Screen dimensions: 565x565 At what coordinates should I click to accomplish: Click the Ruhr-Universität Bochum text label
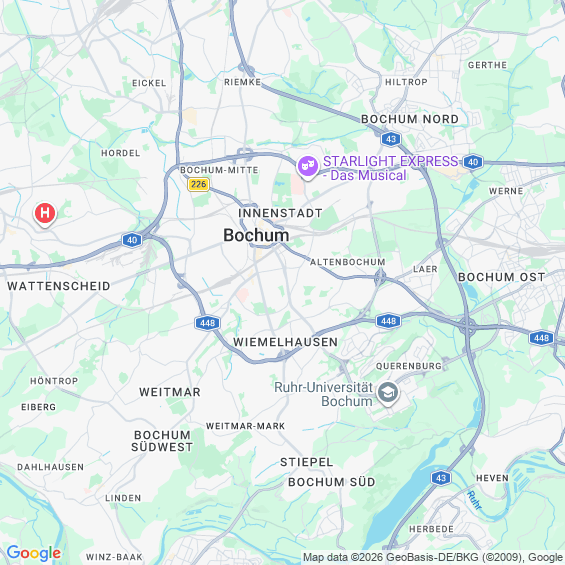[324, 394]
